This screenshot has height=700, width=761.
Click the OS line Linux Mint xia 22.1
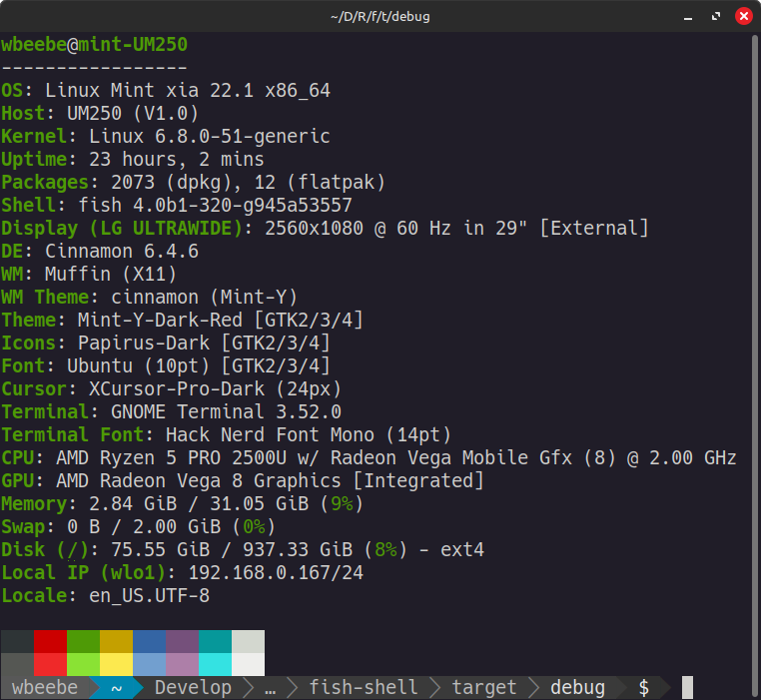point(188,90)
